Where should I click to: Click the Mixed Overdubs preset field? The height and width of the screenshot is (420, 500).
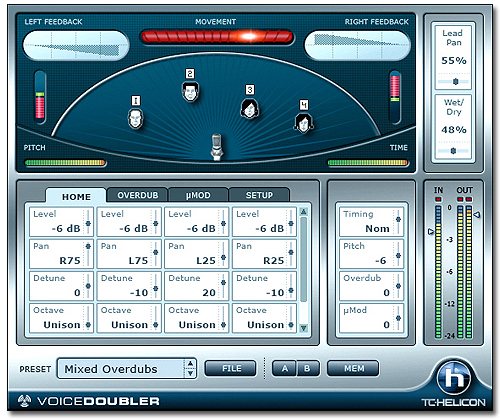pyautogui.click(x=120, y=369)
